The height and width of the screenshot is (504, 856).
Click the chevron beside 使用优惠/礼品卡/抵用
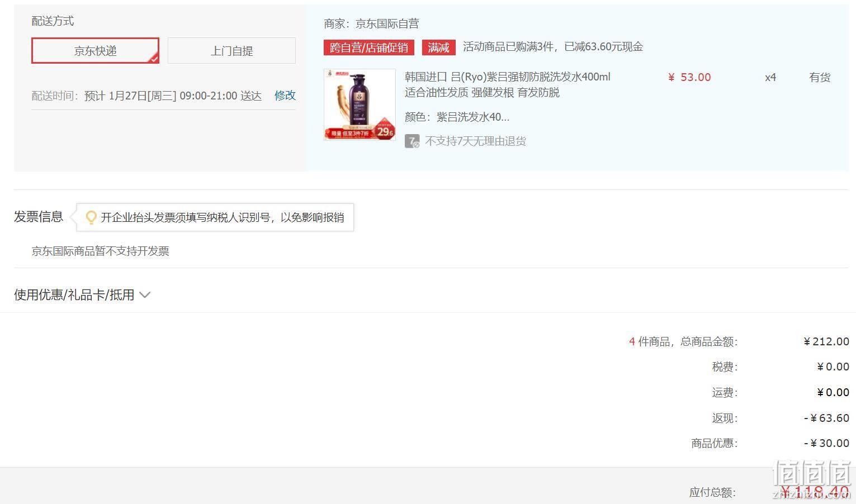point(145,295)
